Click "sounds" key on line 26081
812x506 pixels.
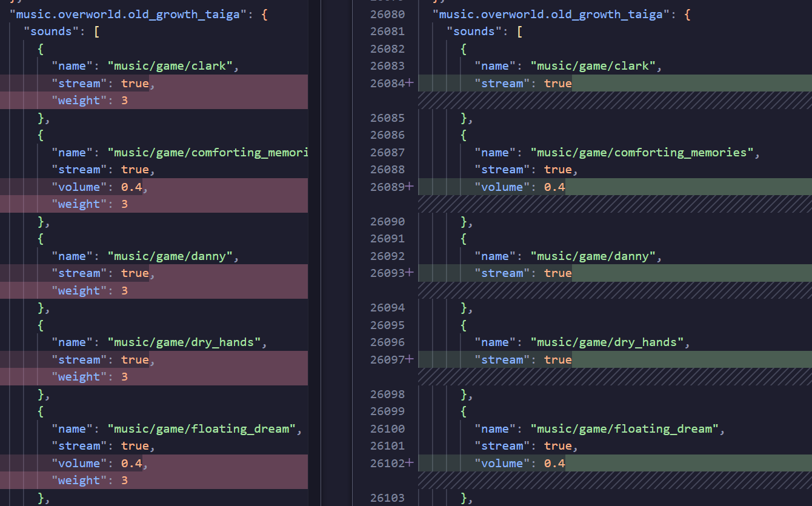[474, 32]
